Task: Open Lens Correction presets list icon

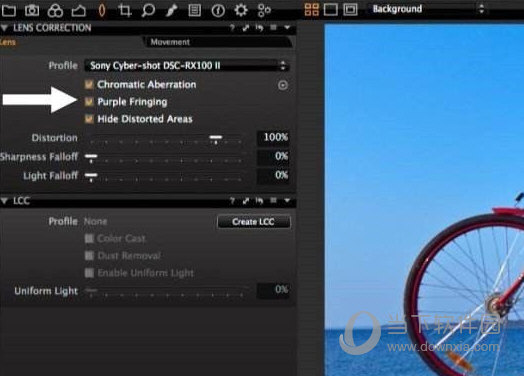Action: pos(273,27)
